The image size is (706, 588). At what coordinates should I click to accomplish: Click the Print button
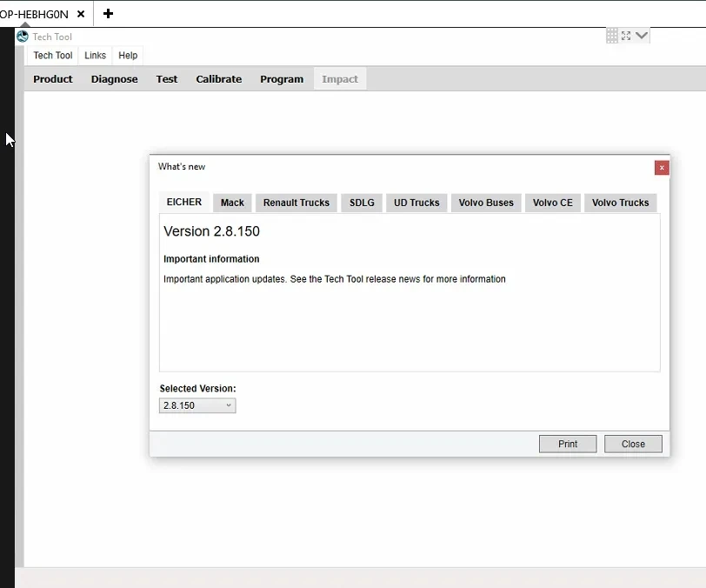pyautogui.click(x=568, y=444)
